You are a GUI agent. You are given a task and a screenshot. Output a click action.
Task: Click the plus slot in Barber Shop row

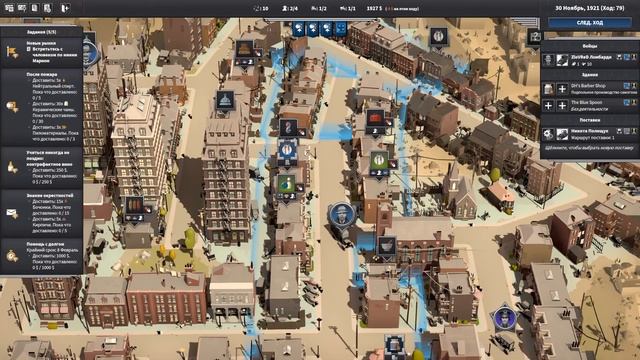tap(562, 89)
